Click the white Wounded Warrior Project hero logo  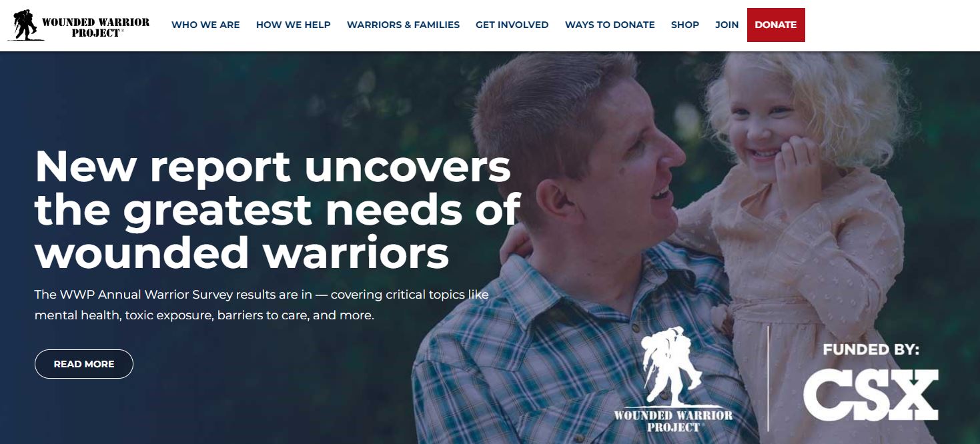[673, 379]
